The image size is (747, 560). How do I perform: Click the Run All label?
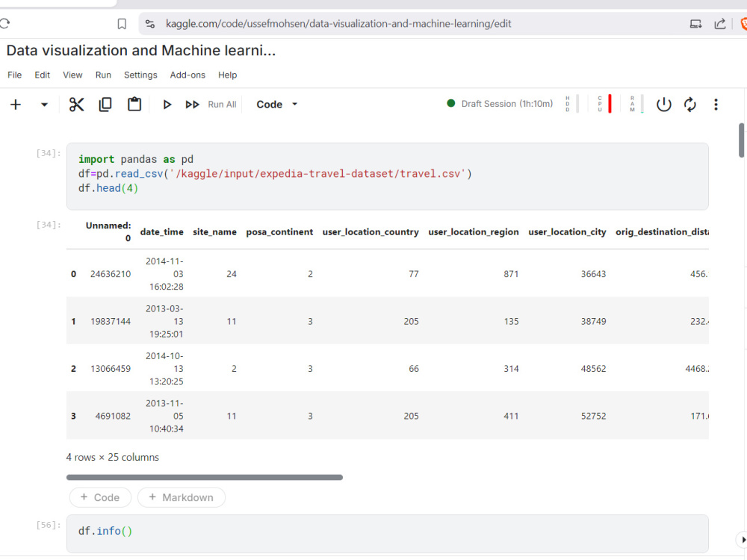click(223, 105)
